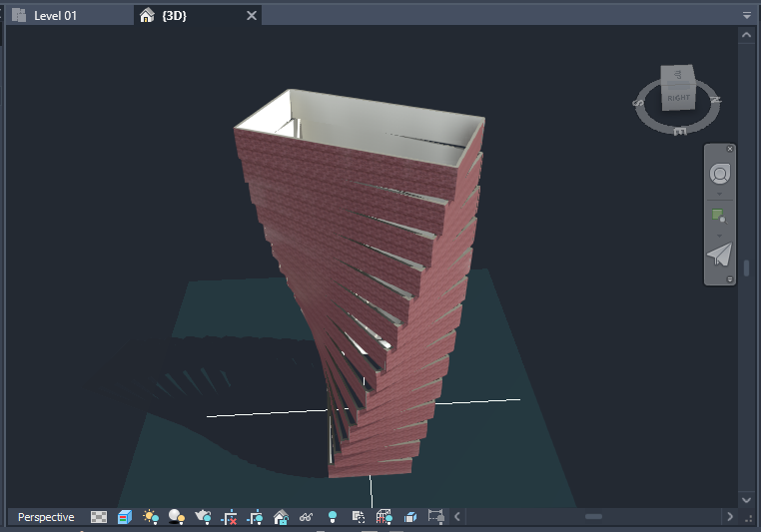Expand the Steering Wheels dropdown arrow
This screenshot has height=532, width=761.
pyautogui.click(x=719, y=195)
